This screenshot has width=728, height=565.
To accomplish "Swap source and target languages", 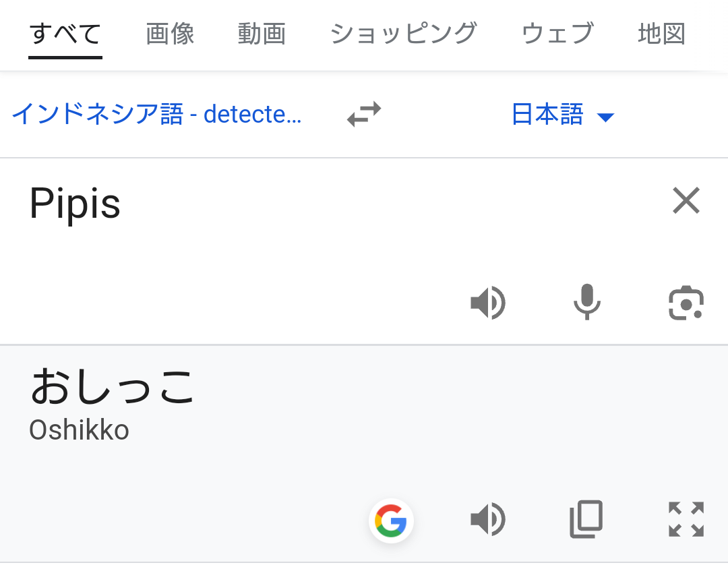I will click(364, 114).
